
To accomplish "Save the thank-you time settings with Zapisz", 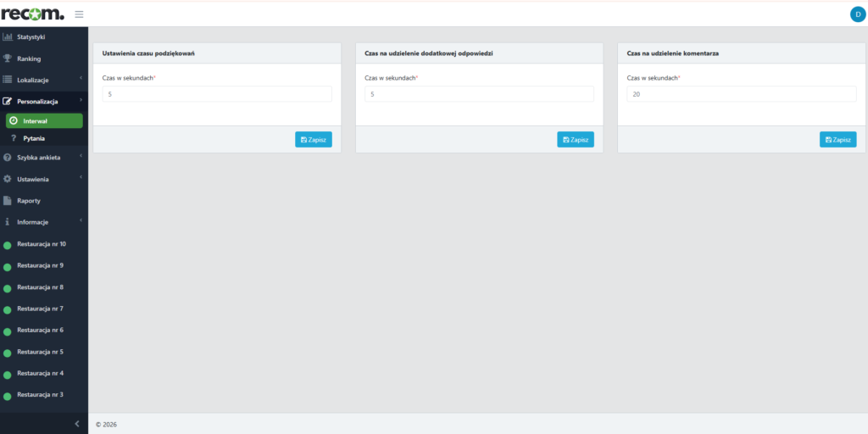I will point(314,140).
